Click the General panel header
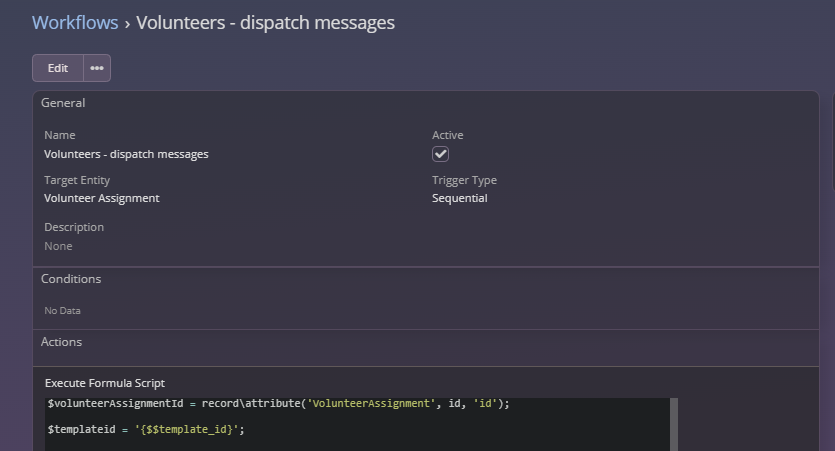This screenshot has height=451, width=835. (63, 103)
